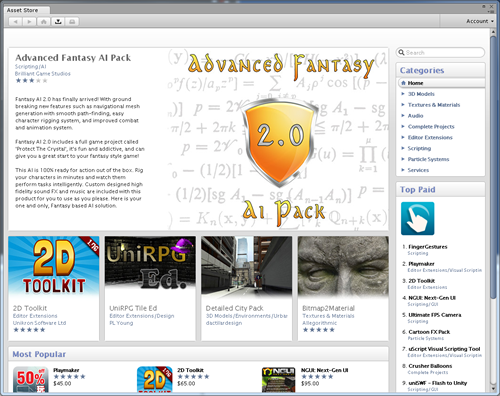Open the FingerGestures hand icon
This screenshot has height=396, width=500.
[418, 218]
